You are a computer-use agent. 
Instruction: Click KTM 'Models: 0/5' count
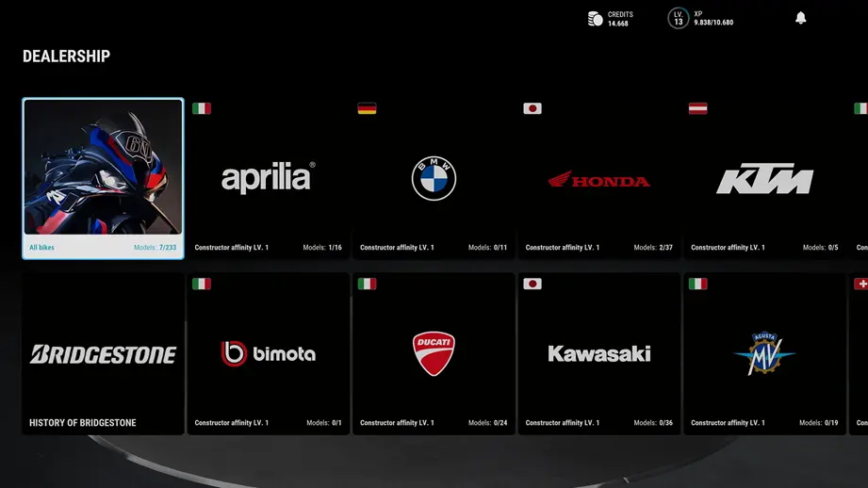[820, 248]
